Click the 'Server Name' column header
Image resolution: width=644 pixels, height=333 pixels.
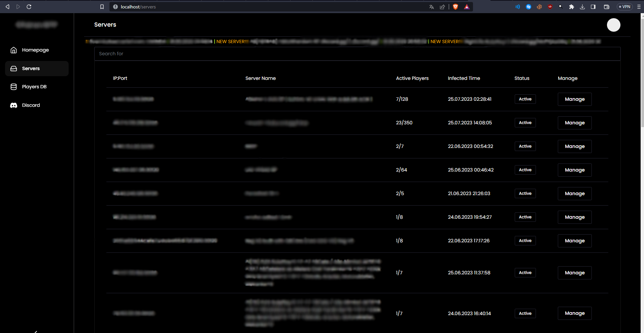pyautogui.click(x=261, y=78)
